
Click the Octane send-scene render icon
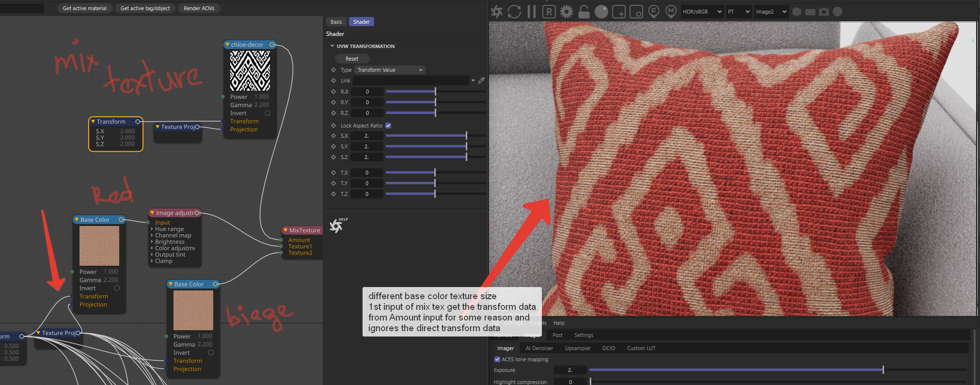pyautogui.click(x=497, y=11)
